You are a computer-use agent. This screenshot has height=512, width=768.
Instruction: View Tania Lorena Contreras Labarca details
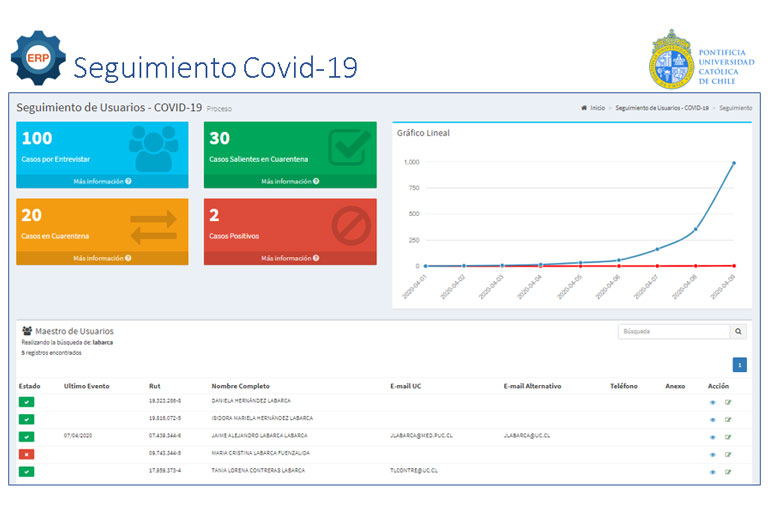pyautogui.click(x=712, y=471)
